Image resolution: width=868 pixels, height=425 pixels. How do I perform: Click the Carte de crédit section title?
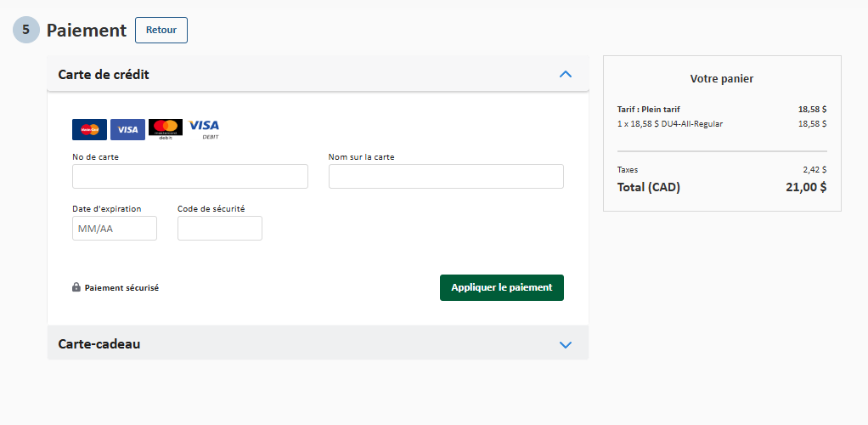point(104,74)
